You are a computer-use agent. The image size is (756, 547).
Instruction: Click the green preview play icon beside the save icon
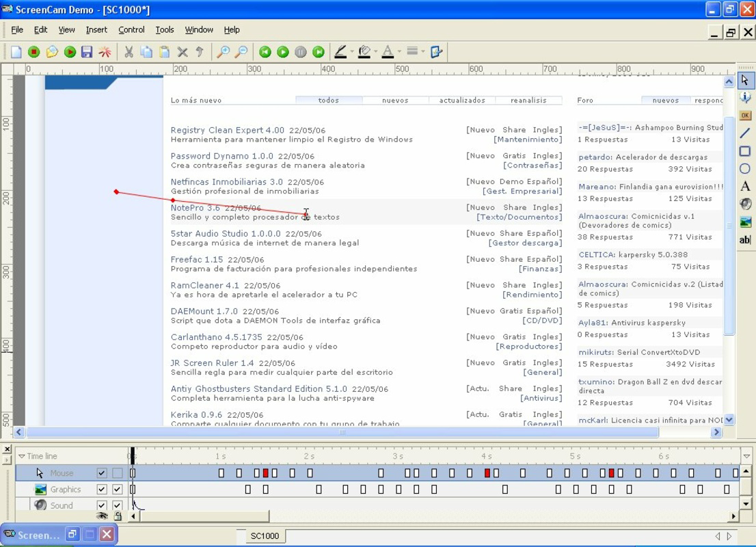70,52
